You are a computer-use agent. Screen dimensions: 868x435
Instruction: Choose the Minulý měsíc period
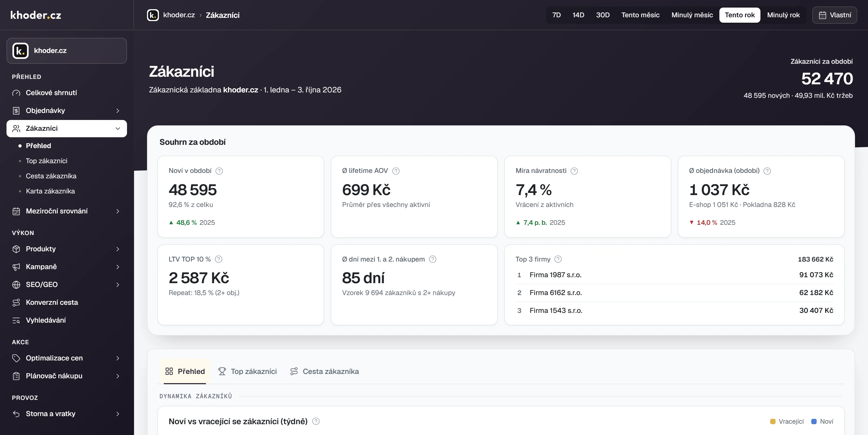(x=692, y=15)
